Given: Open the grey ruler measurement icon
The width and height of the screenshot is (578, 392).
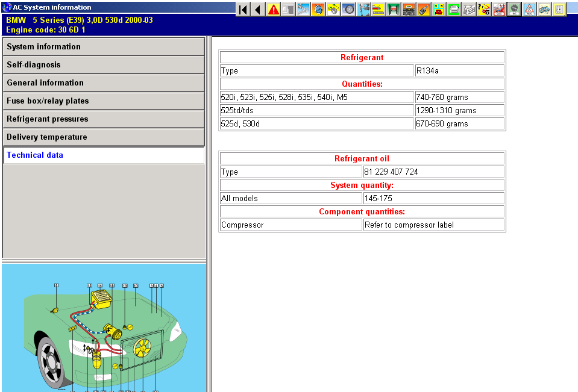Looking at the screenshot, I should coord(470,10).
